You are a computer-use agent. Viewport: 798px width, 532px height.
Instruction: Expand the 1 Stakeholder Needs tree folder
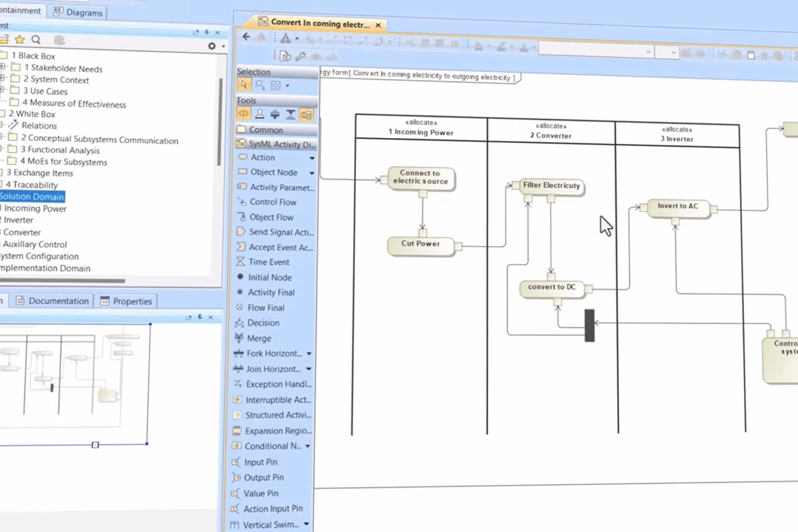pyautogui.click(x=3, y=67)
